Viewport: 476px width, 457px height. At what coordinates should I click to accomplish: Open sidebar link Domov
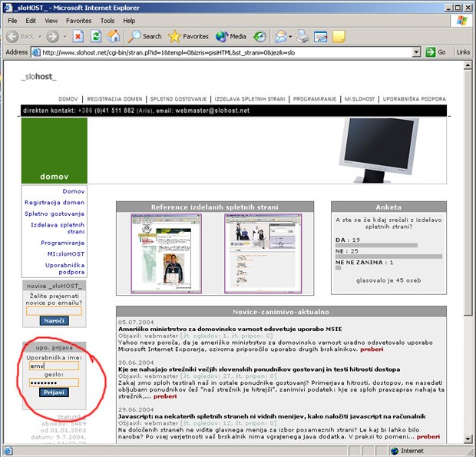coord(74,191)
